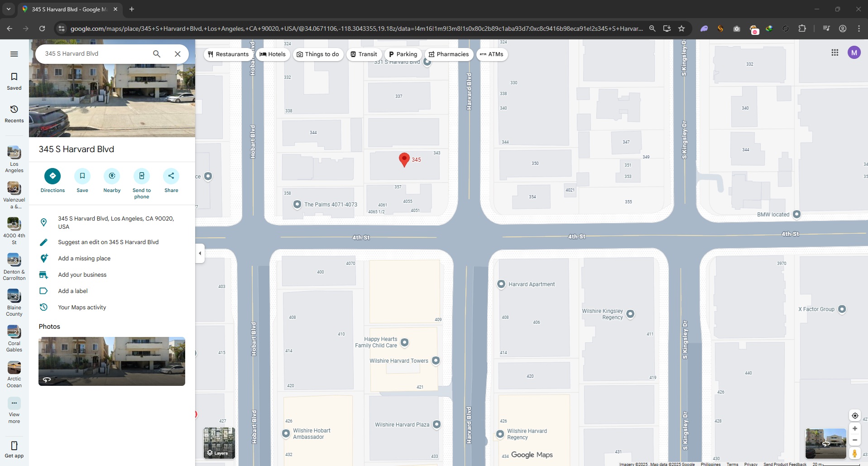The image size is (868, 466).
Task: Open the main hamburger menu
Action: 14,54
